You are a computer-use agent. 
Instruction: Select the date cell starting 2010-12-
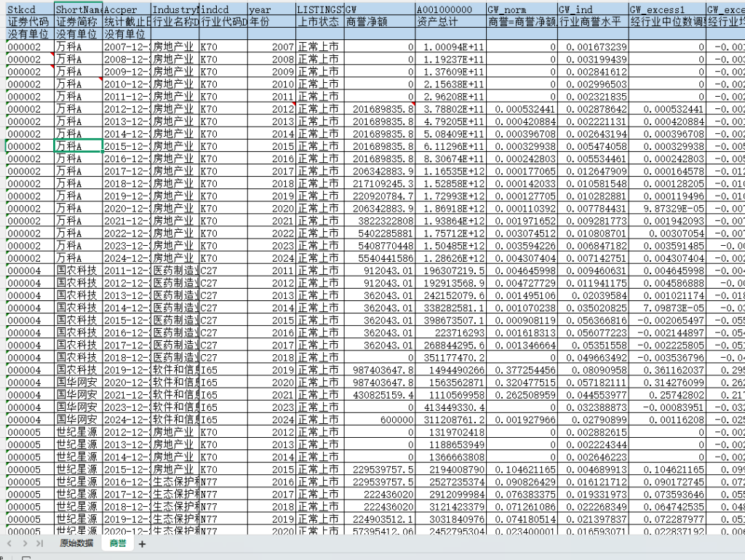pyautogui.click(x=127, y=84)
